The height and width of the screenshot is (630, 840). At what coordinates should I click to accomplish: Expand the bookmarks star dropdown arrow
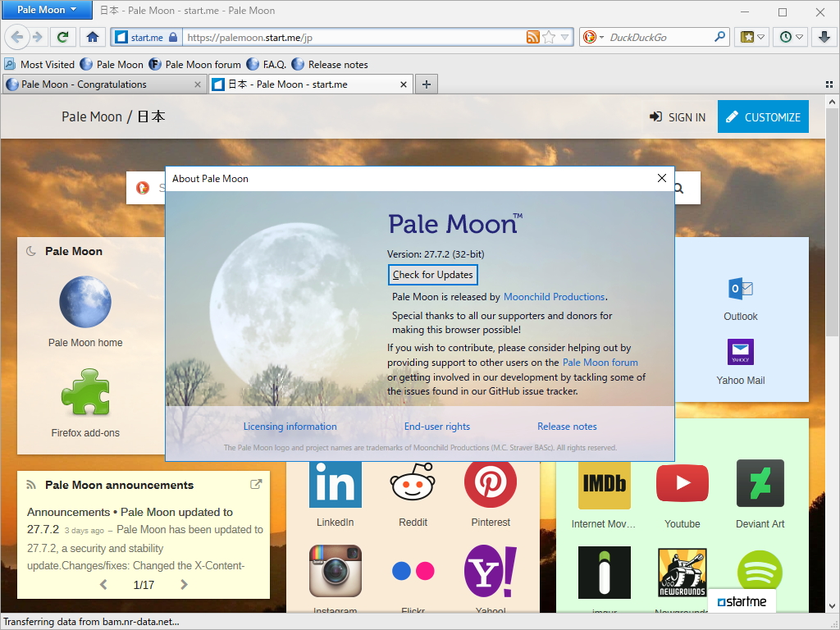pos(759,37)
